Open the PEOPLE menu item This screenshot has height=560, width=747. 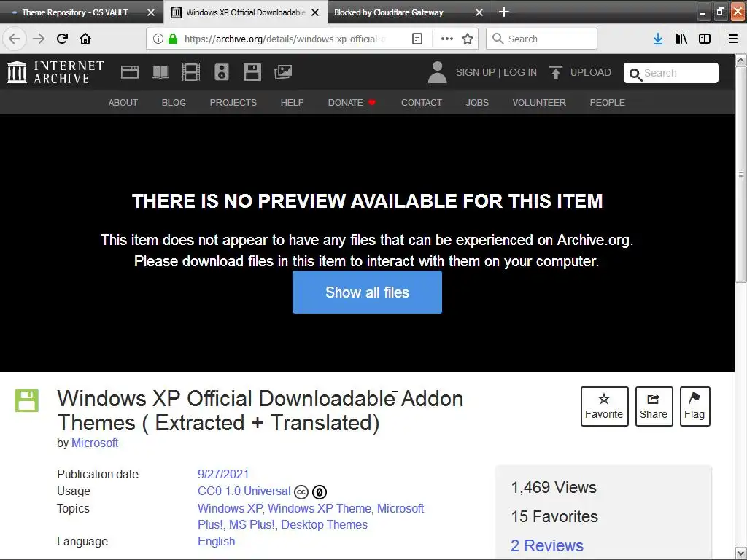click(608, 102)
